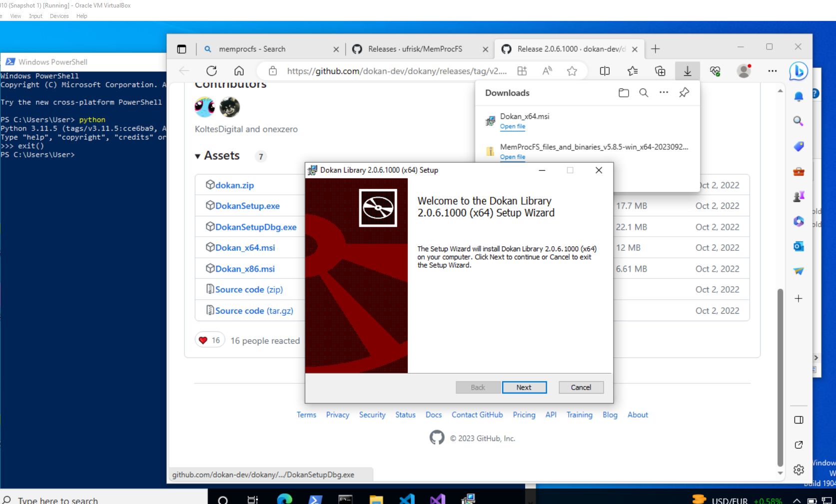
Task: Open Bing Copilot sidebar icon
Action: coord(798,71)
